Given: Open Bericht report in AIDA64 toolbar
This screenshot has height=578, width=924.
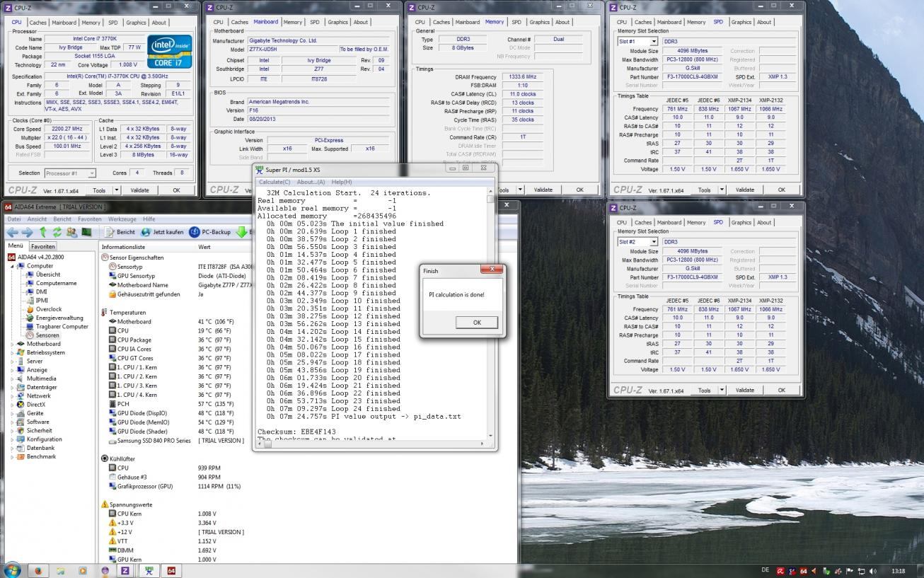Looking at the screenshot, I should tap(120, 232).
